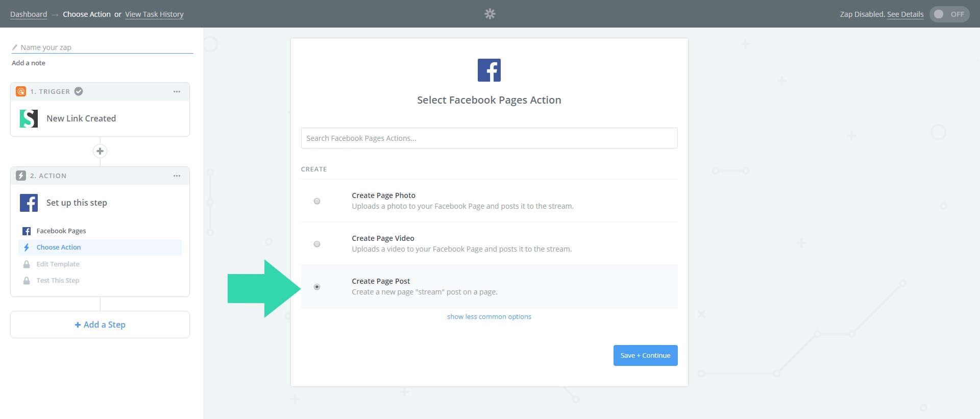The image size is (980, 419).
Task: Click the gray lightning bolt action icon
Action: (x=21, y=176)
